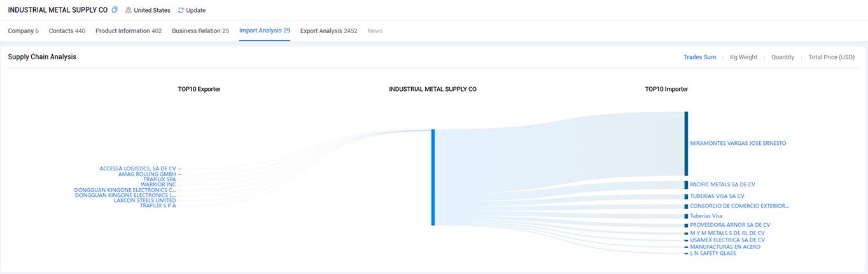Copy the company name with the copy icon
The height and width of the screenshot is (274, 868).
tap(115, 10)
